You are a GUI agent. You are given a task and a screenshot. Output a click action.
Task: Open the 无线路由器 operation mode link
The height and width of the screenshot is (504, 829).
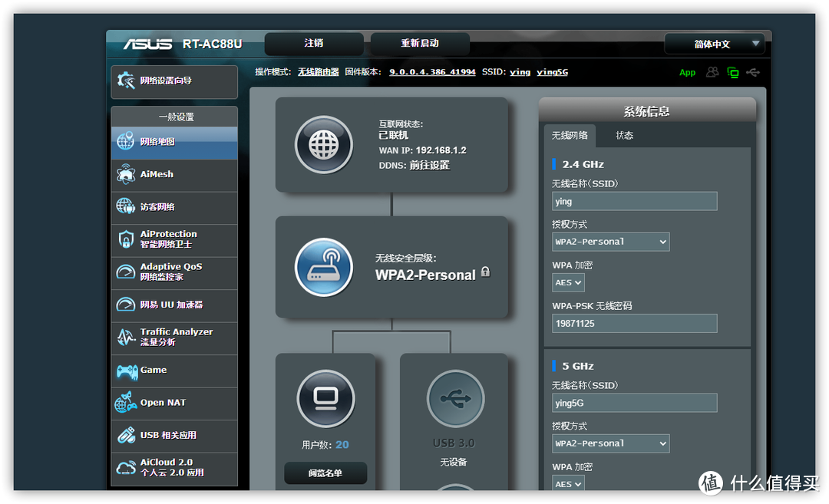pos(319,72)
